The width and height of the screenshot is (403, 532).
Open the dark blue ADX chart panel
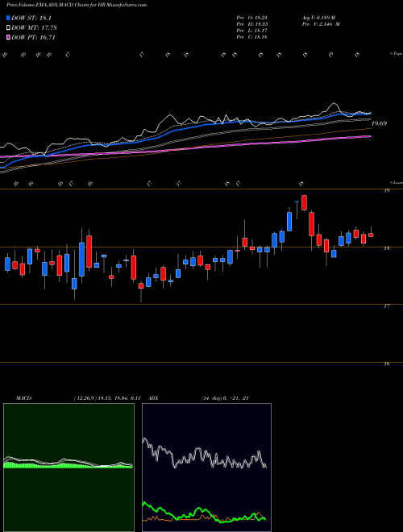(206, 468)
